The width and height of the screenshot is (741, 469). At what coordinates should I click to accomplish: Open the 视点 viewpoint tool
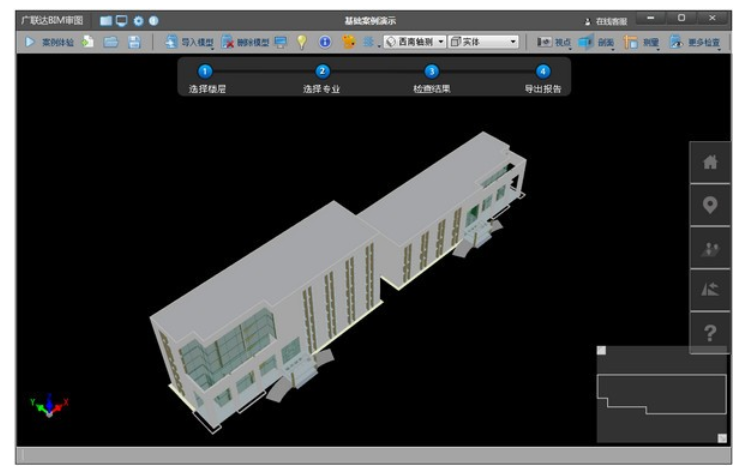[x=554, y=42]
